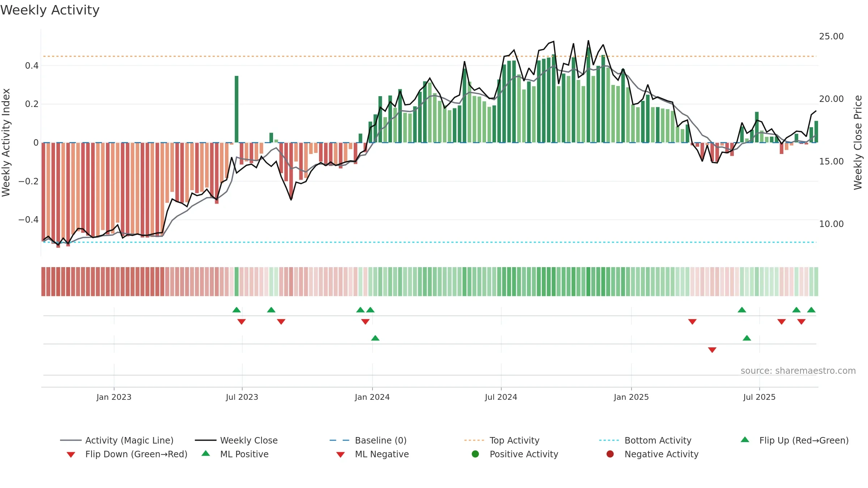Click the Jan 2024 x-axis label
The height and width of the screenshot is (488, 868).
[372, 397]
